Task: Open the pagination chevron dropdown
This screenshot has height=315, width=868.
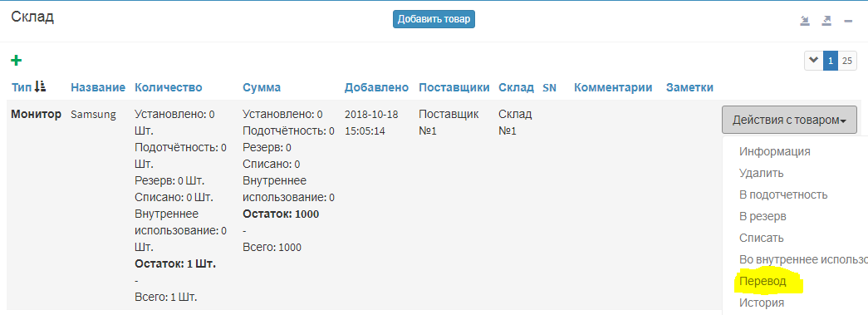Action: (x=813, y=61)
